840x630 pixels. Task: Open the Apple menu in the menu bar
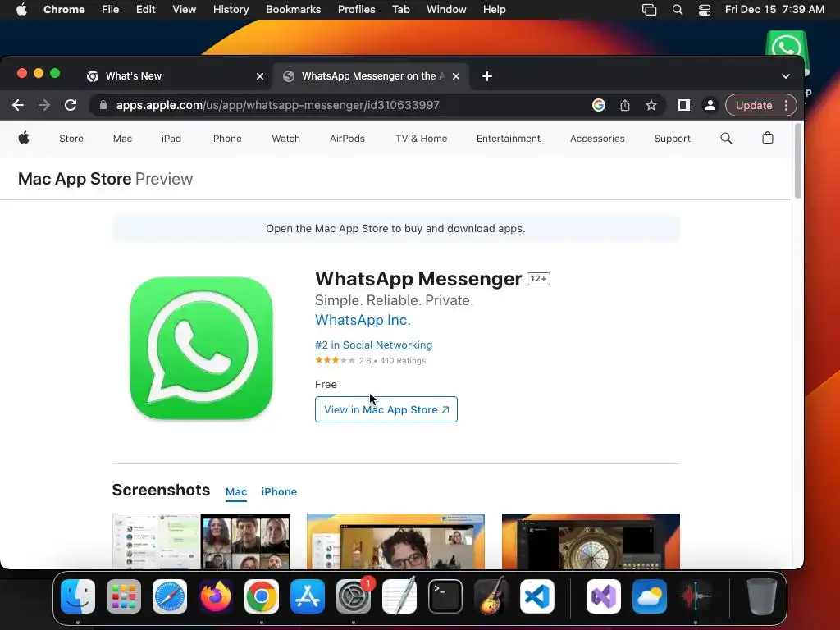(x=21, y=10)
